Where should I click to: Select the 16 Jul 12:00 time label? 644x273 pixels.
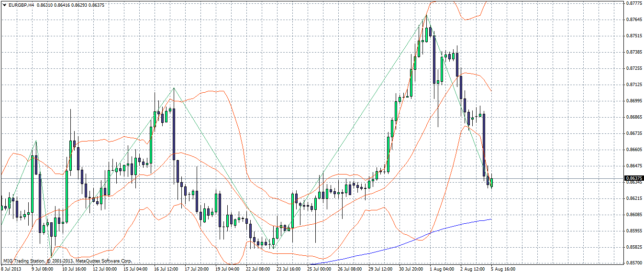click(167, 269)
